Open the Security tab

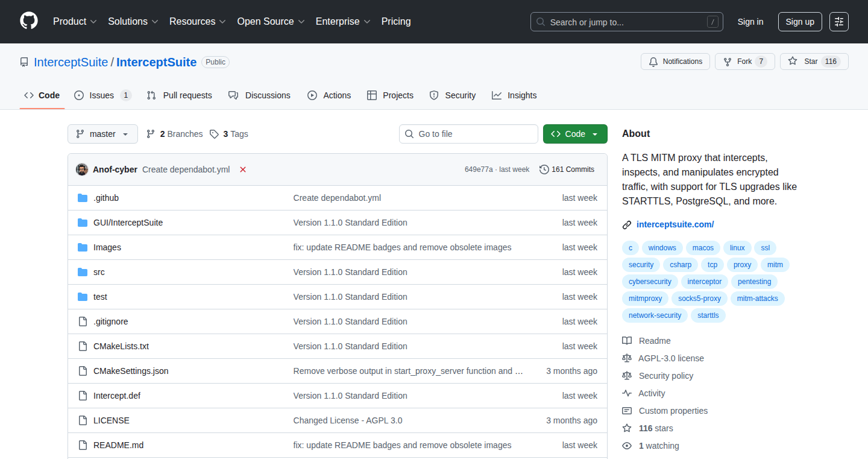pos(453,95)
